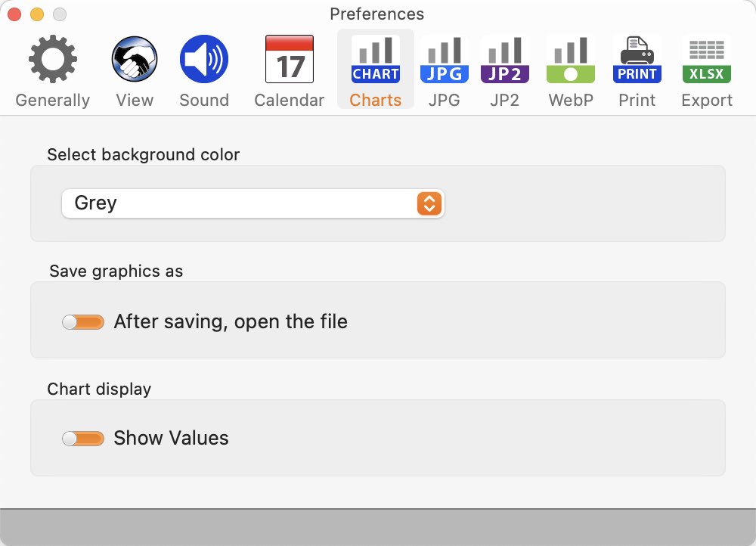This screenshot has height=546, width=756.
Task: Open the JPG preferences icon
Action: click(444, 59)
